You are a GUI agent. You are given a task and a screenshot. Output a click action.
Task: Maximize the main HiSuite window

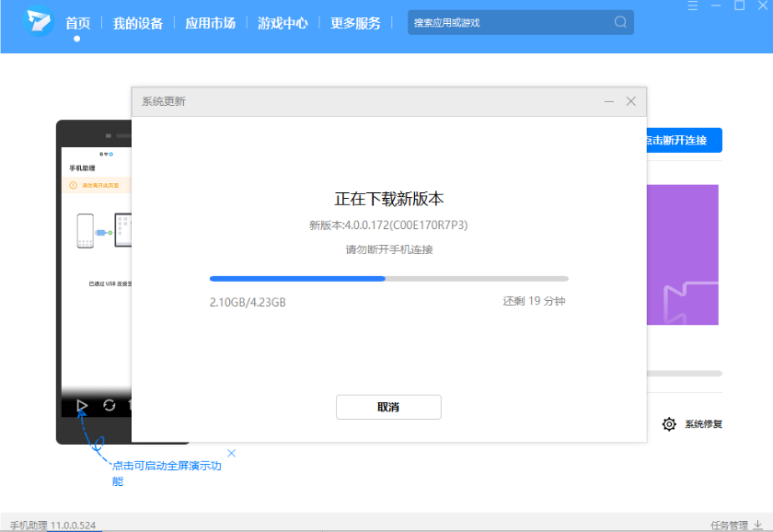(x=740, y=6)
